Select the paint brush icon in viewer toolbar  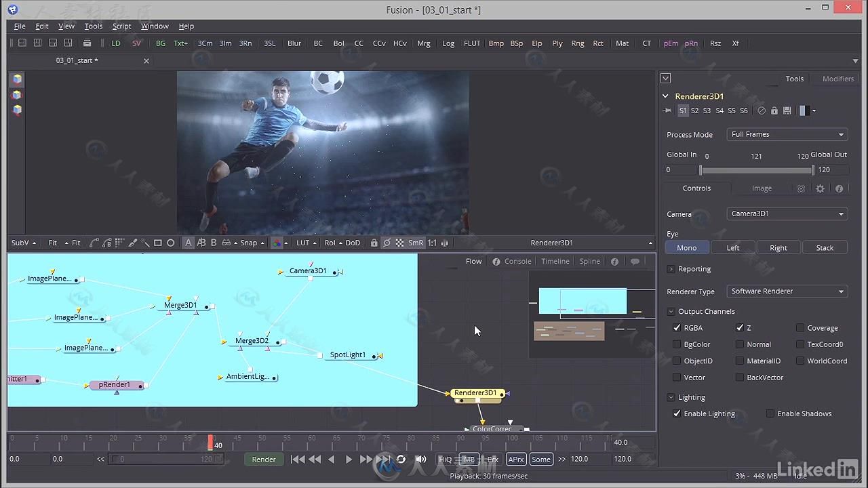[x=133, y=243]
